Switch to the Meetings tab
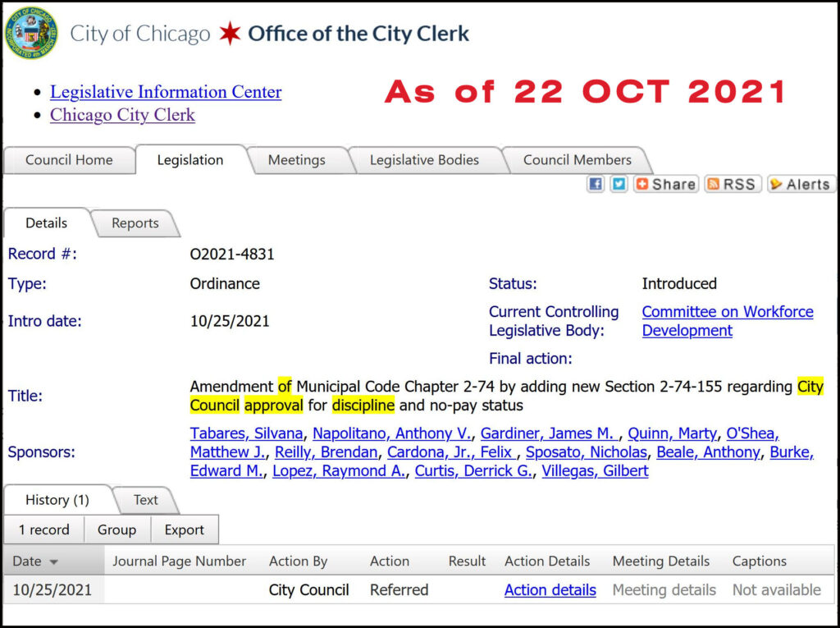The height and width of the screenshot is (628, 840). pos(297,160)
